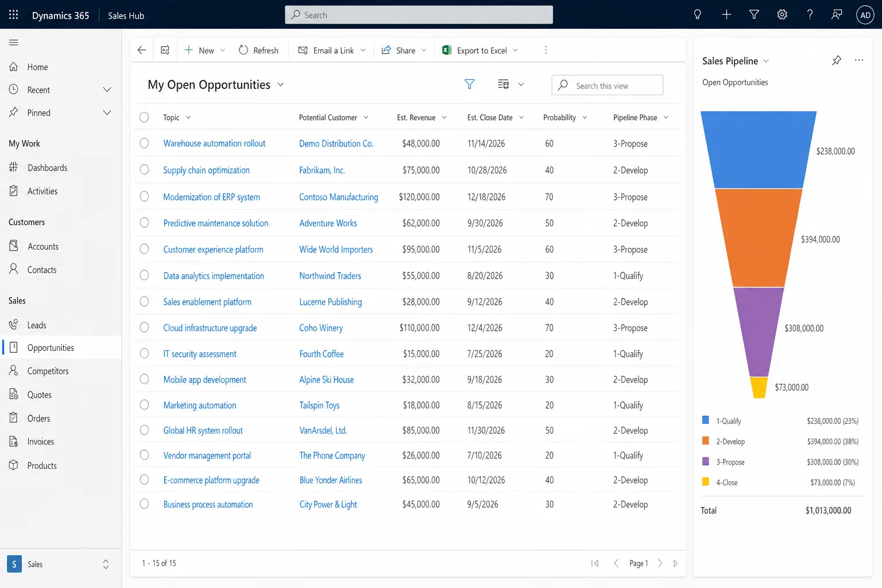Select the IT security assessment row

point(144,353)
